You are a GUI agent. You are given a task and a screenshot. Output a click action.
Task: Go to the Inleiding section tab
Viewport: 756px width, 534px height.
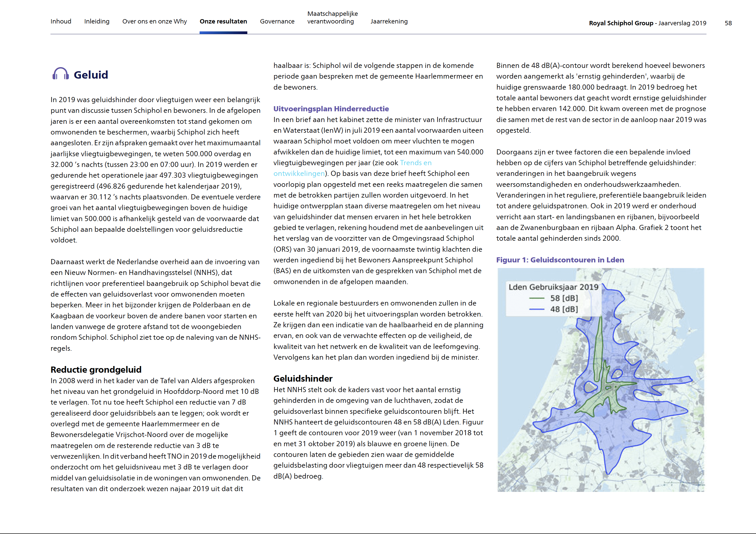click(97, 21)
